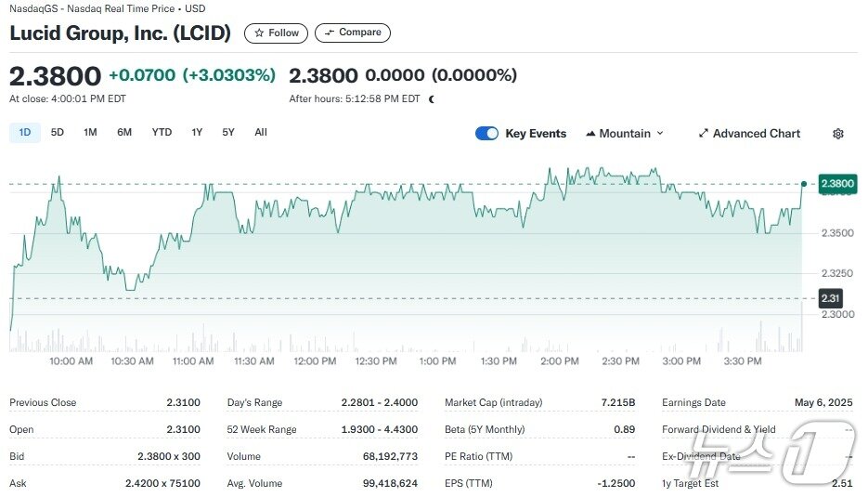Show the All time range
868x497 pixels.
261,133
